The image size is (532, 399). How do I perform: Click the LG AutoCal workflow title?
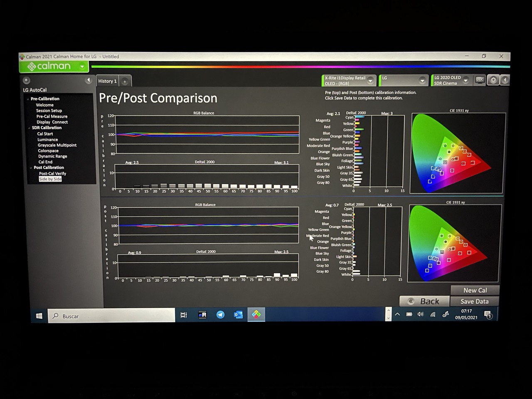(x=35, y=90)
